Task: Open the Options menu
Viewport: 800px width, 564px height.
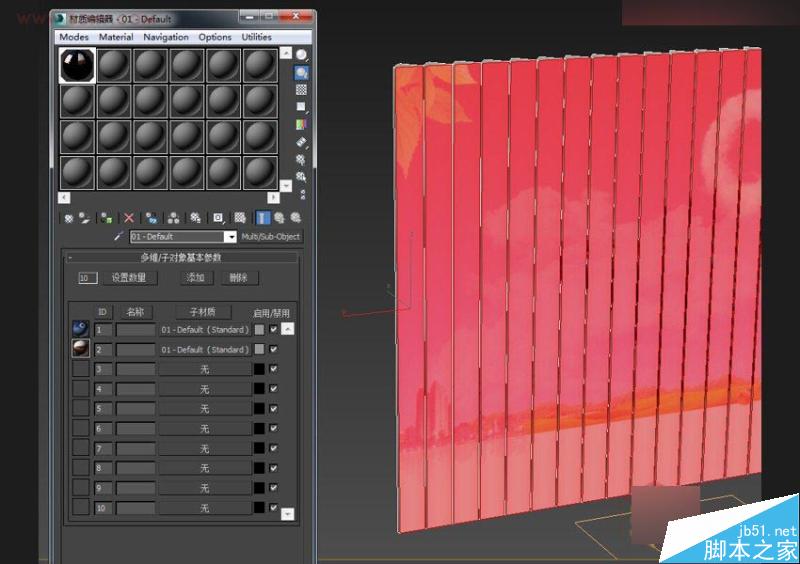Action: coord(215,37)
